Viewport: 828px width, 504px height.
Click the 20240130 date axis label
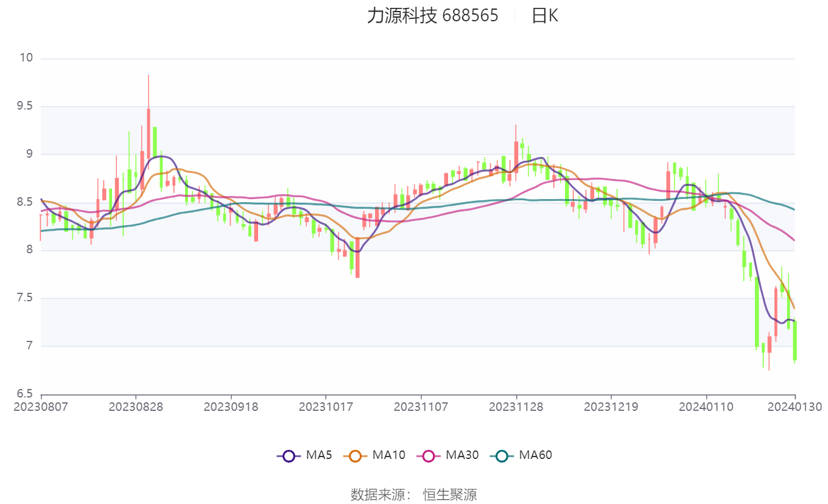coord(795,407)
